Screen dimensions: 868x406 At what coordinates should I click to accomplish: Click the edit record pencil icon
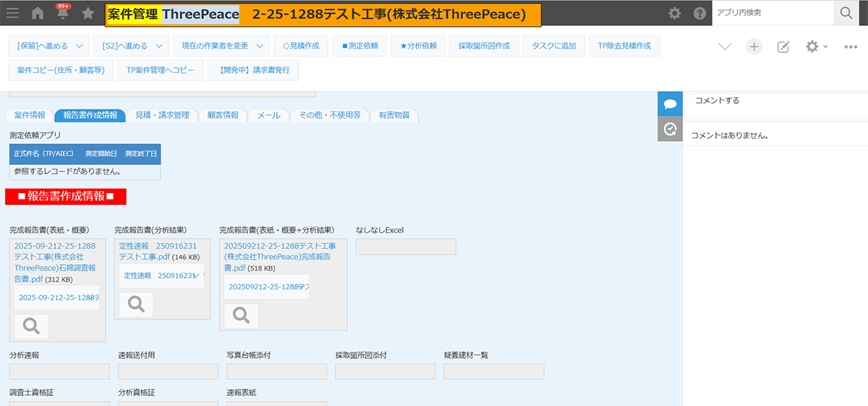coord(783,46)
